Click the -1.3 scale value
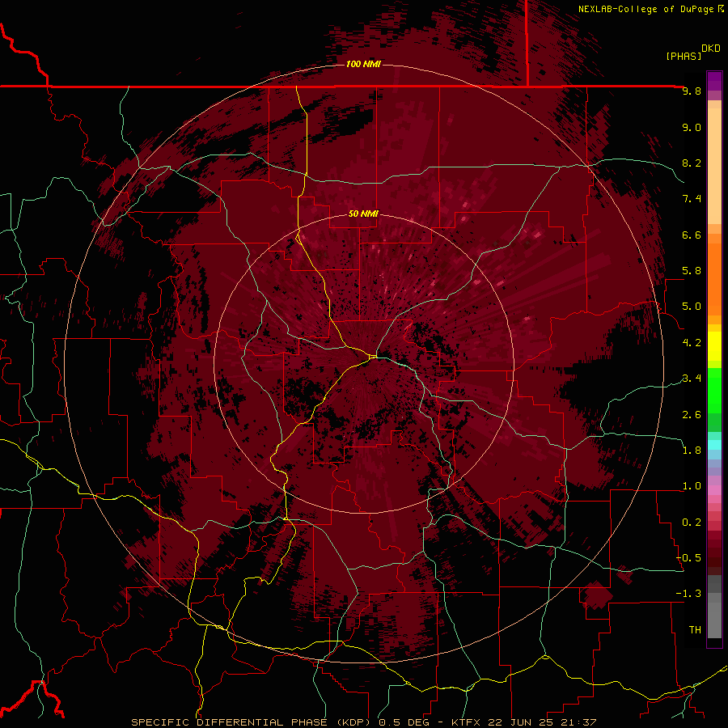The image size is (728, 728). (688, 594)
